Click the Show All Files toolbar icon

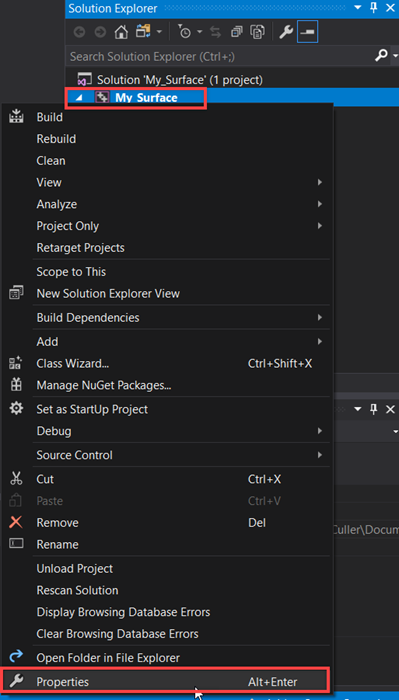[258, 32]
